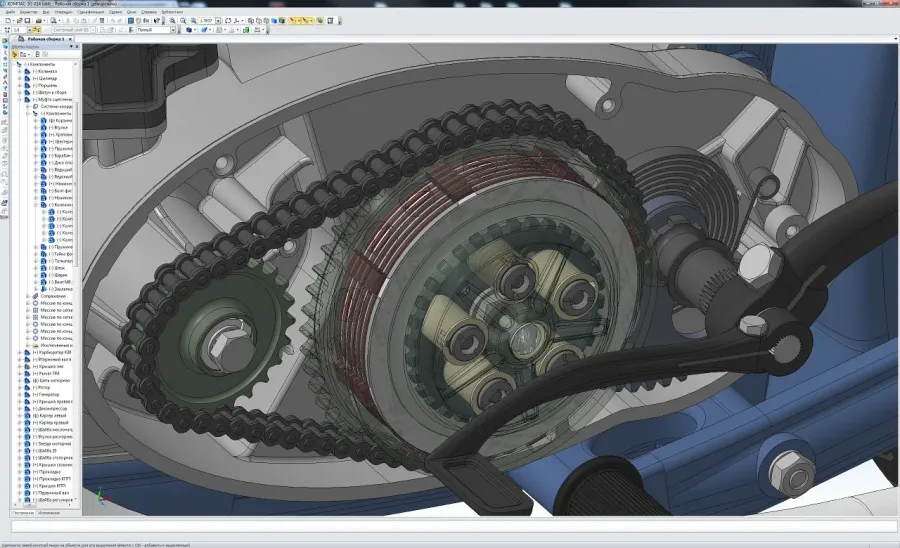Click the cursor step input field
Image resolution: width=900 pixels, height=548 pixels.
click(x=19, y=30)
